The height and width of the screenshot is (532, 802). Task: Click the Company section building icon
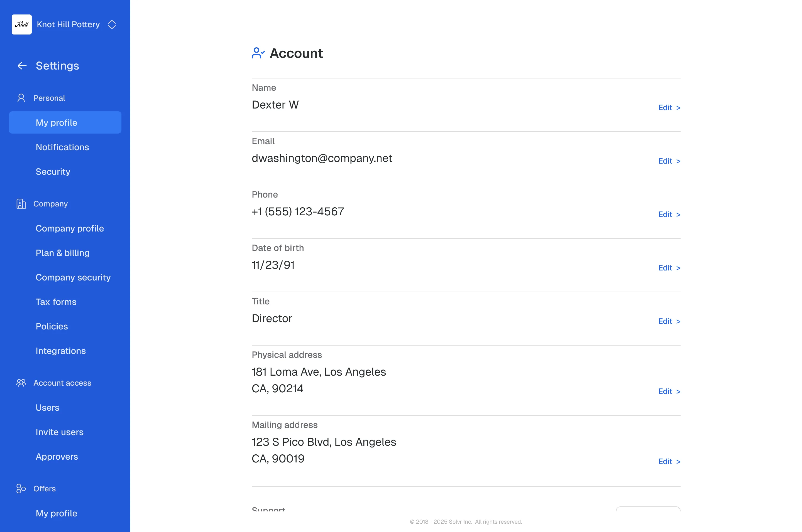tap(21, 204)
